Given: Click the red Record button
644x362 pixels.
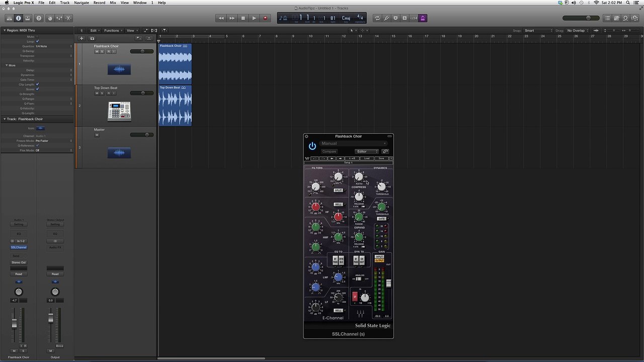Looking at the screenshot, I should coord(265,18).
